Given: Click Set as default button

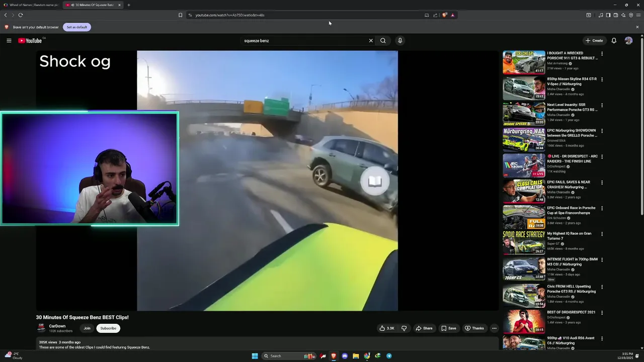Looking at the screenshot, I should (x=77, y=27).
